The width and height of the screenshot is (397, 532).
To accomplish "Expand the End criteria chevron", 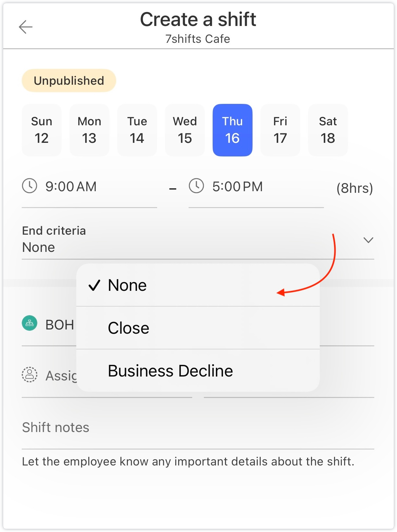I will click(368, 240).
